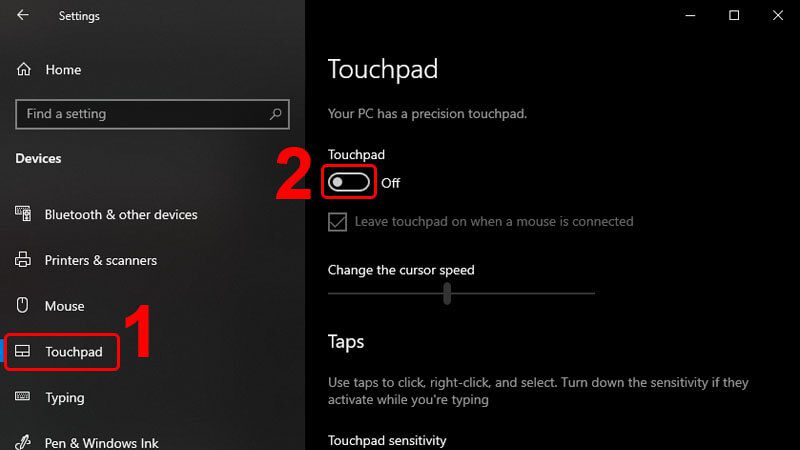Screen dimensions: 800x450
Task: Click the Bluetooth & other devices icon
Action: (24, 215)
